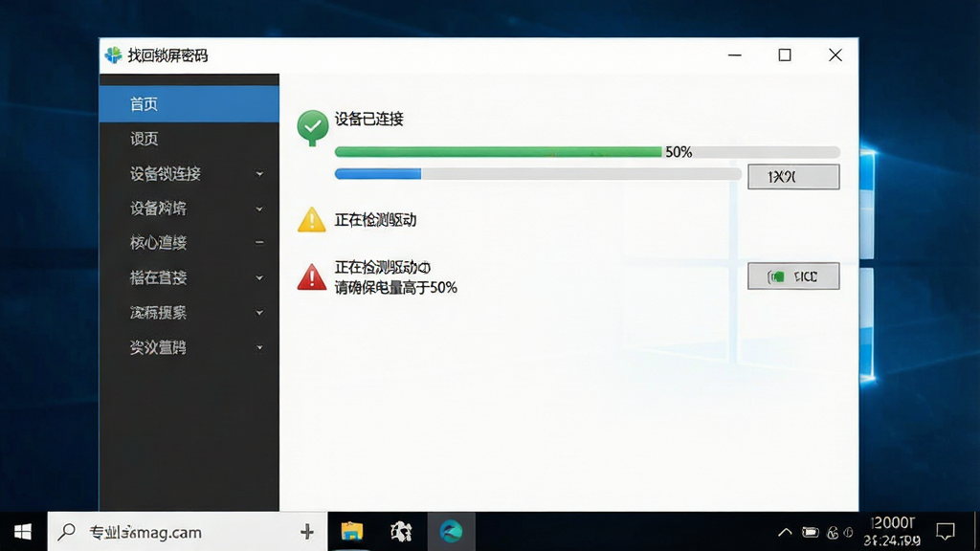This screenshot has height=551, width=980.
Task: Open the 谡页 sidebar item
Action: 189,139
